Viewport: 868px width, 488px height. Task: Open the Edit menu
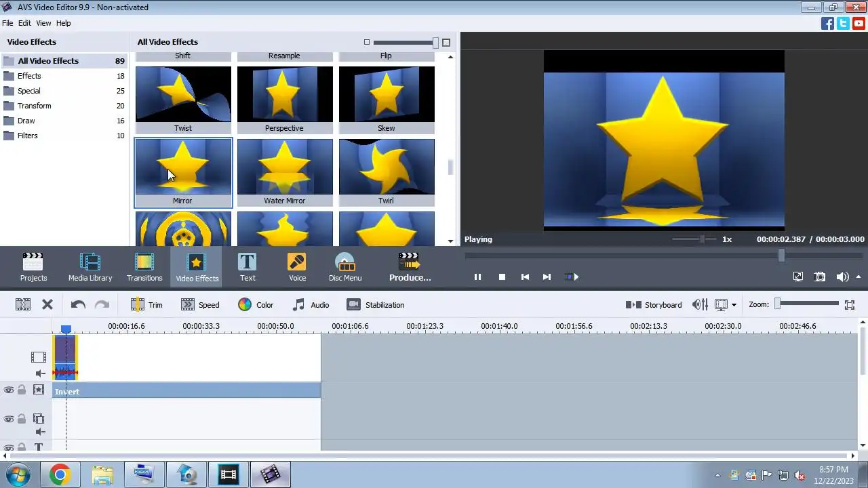pyautogui.click(x=24, y=23)
